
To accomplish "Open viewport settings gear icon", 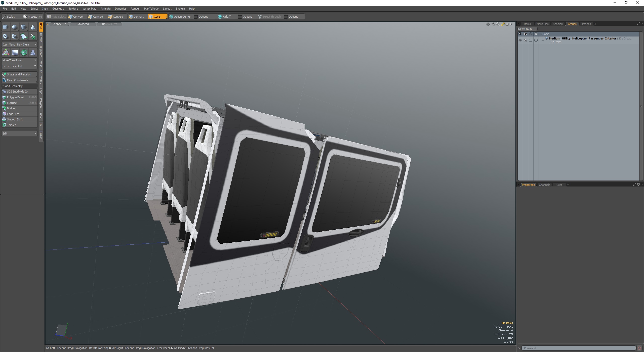I will pyautogui.click(x=507, y=24).
